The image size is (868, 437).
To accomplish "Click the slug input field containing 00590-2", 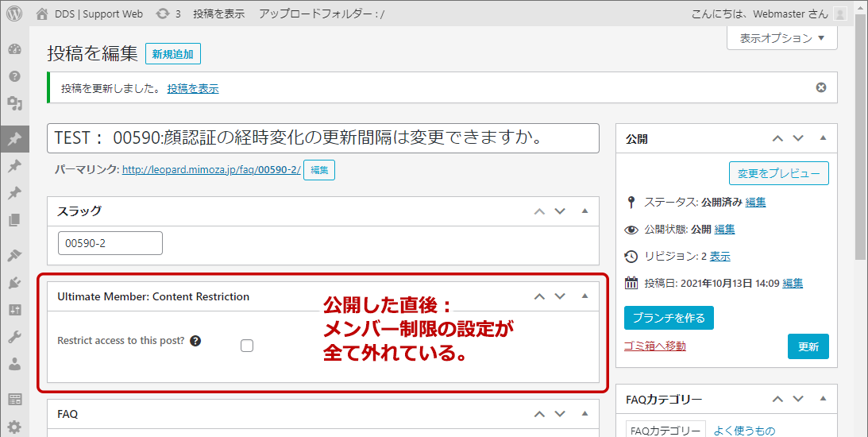I will [x=110, y=243].
